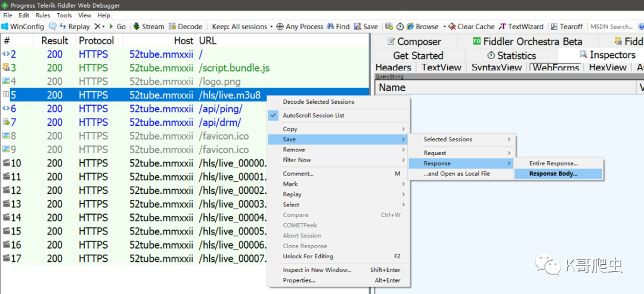This screenshot has height=294, width=644.
Task: Open Keep: All sessions dropdown
Action: [x=242, y=27]
